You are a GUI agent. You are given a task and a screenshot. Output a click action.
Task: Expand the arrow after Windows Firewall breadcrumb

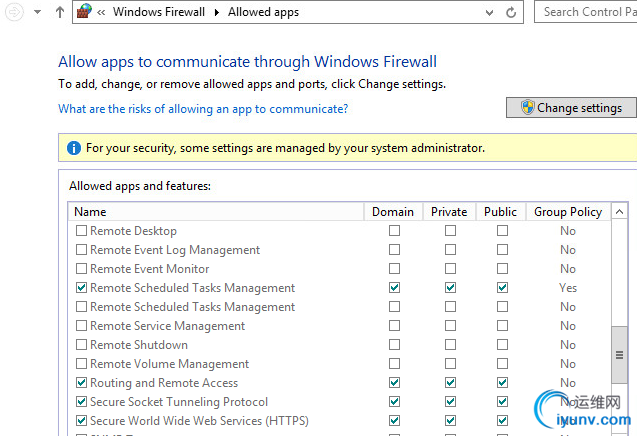pyautogui.click(x=217, y=13)
